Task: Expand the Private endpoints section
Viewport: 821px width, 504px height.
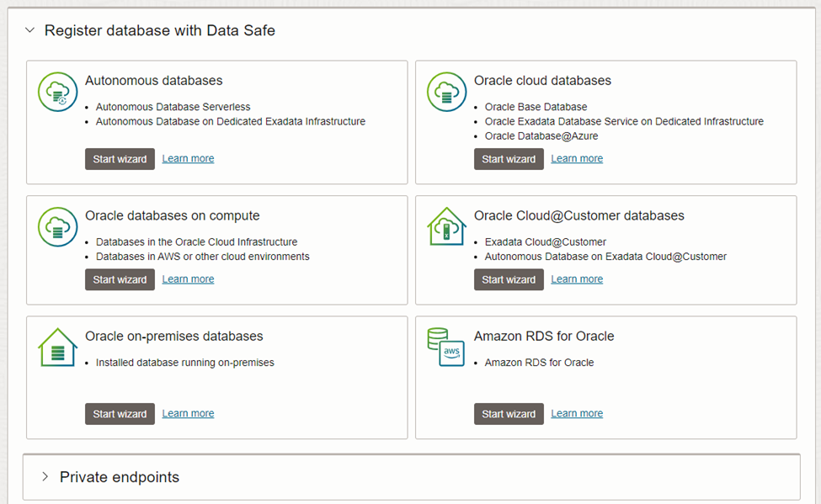Action: pyautogui.click(x=45, y=477)
